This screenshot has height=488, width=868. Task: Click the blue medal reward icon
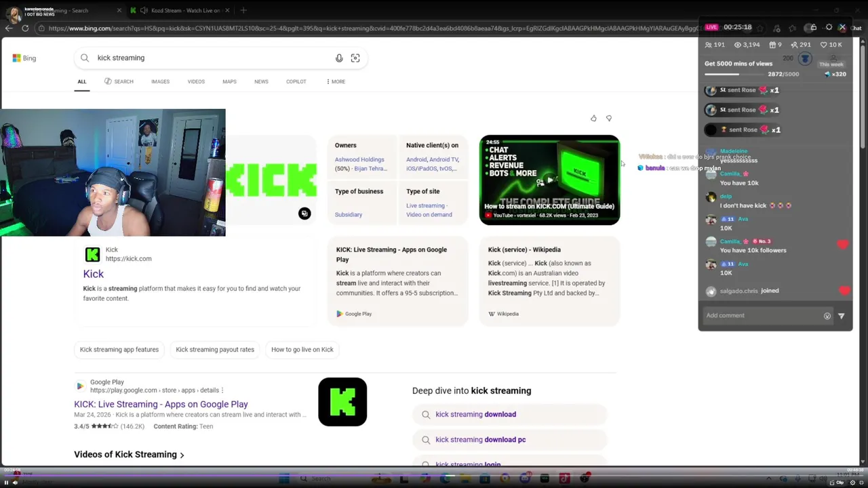(805, 59)
